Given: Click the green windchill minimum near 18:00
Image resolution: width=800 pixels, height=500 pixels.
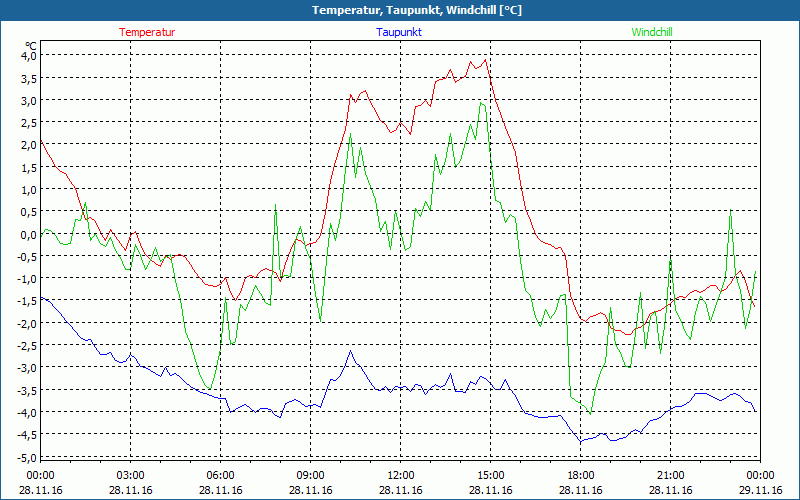Looking at the screenshot, I should pyautogui.click(x=590, y=413).
